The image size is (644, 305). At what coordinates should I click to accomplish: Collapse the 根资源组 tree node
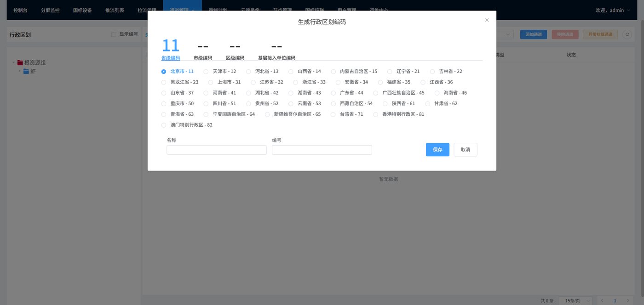tap(13, 63)
